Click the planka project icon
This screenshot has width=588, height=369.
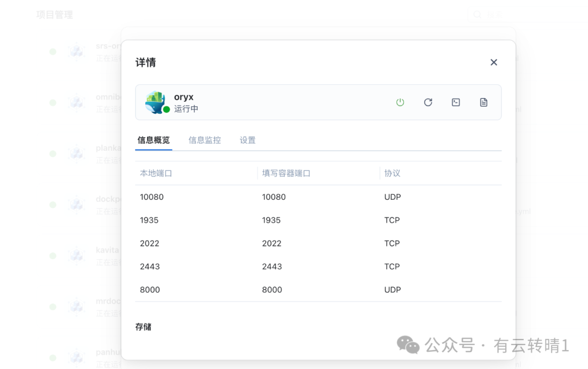pos(77,153)
